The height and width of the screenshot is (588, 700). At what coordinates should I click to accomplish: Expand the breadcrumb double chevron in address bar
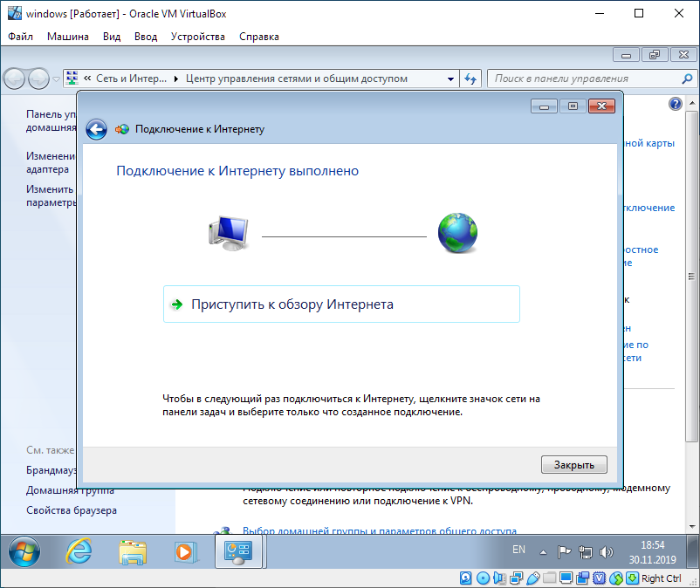87,79
